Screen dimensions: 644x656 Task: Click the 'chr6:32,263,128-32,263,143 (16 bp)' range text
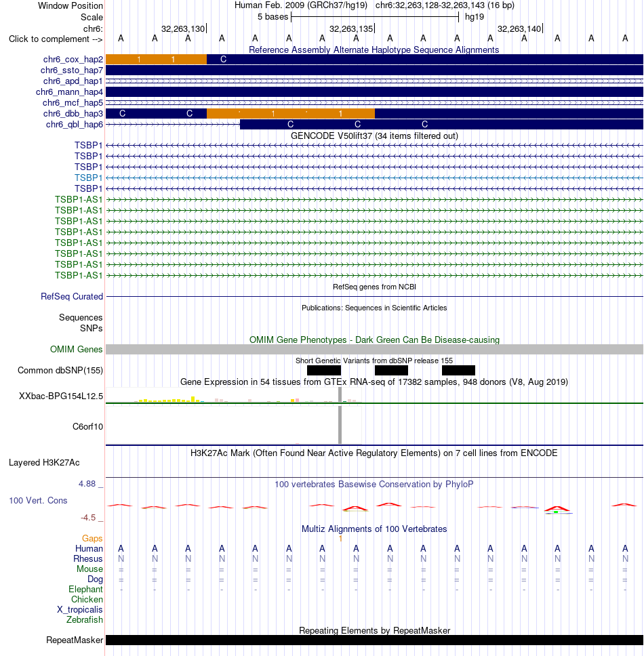click(x=445, y=5)
